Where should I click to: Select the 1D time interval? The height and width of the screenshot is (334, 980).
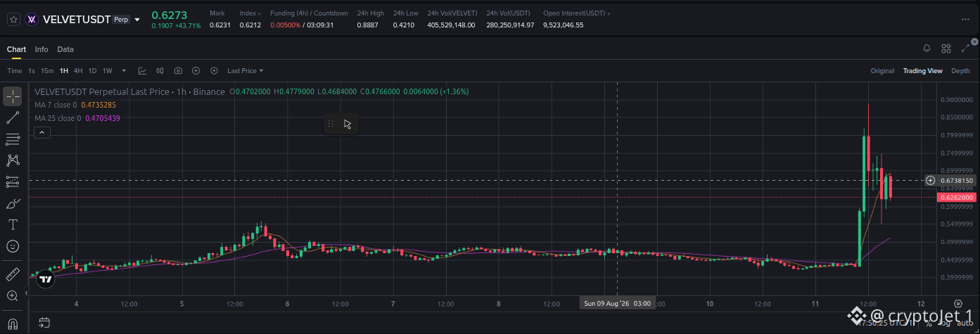click(x=92, y=71)
